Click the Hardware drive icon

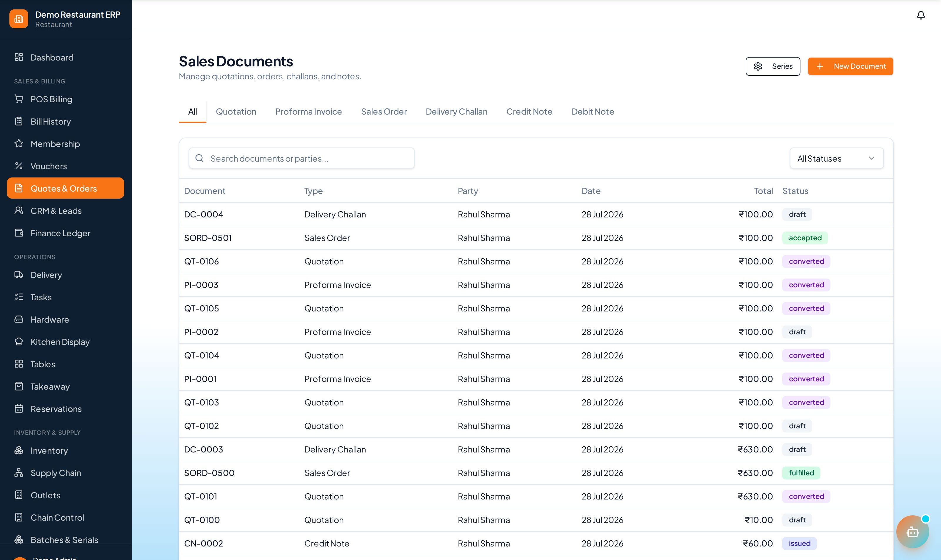point(19,319)
